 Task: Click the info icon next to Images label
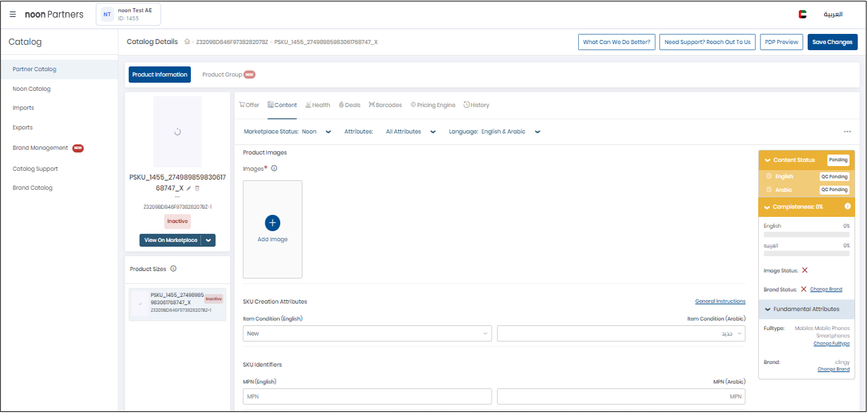274,169
